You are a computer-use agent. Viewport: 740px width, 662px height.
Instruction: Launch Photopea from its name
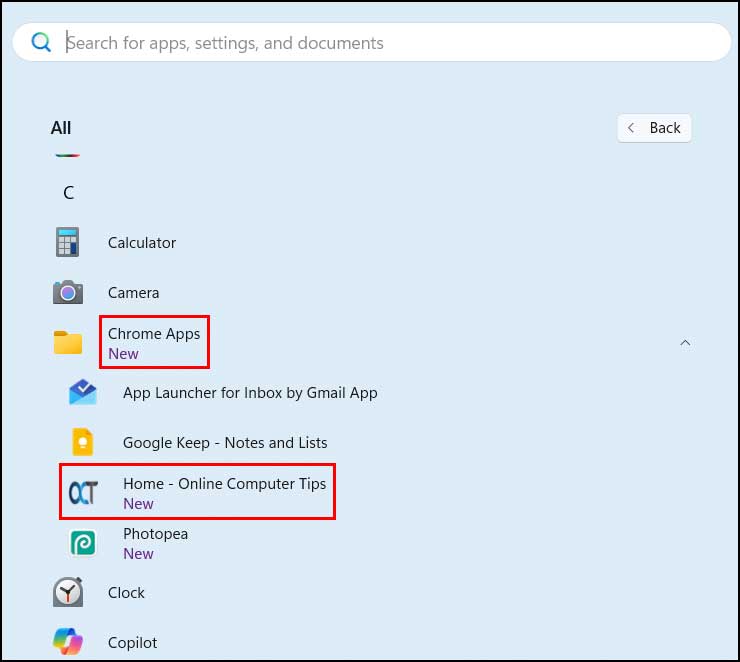pyautogui.click(x=156, y=534)
